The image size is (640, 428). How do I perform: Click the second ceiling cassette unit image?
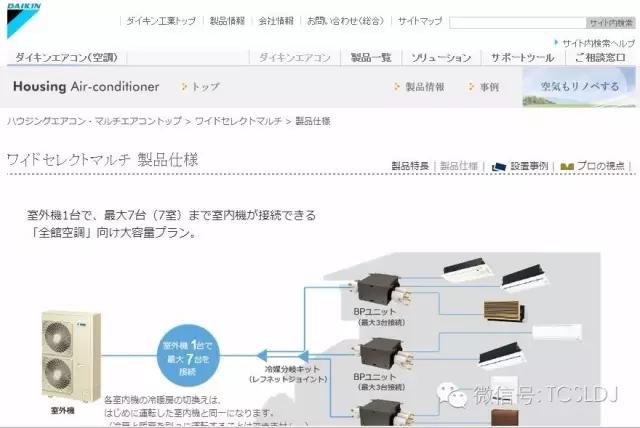coord(524,277)
